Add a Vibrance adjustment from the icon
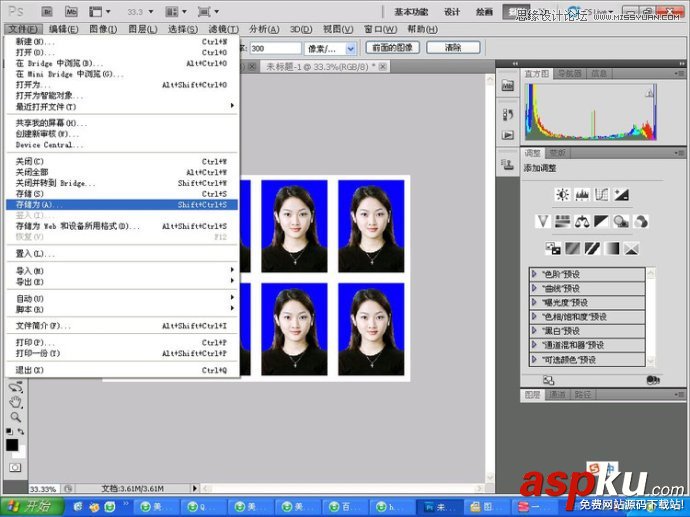This screenshot has width=690, height=517. coord(543,221)
